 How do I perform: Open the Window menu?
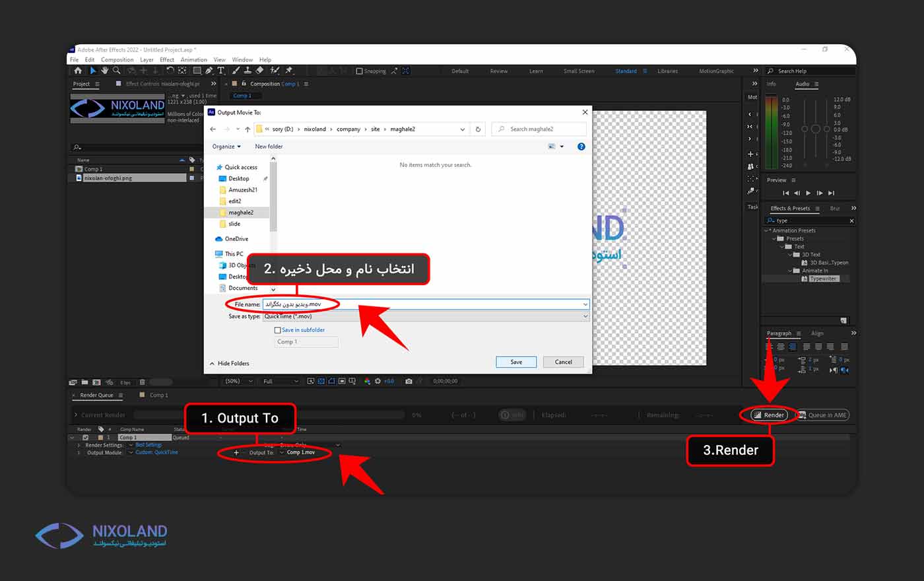click(242, 59)
